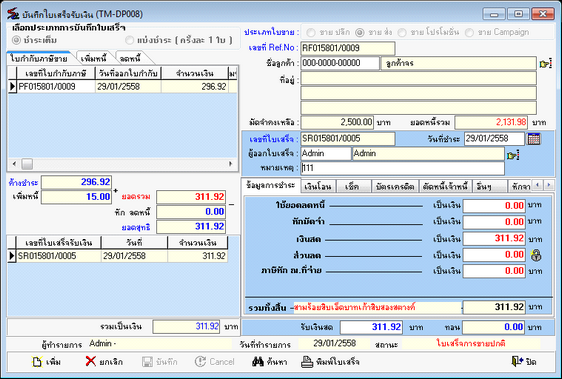
Task: Click the หมายเหตุ remark input field
Action: (x=403, y=168)
